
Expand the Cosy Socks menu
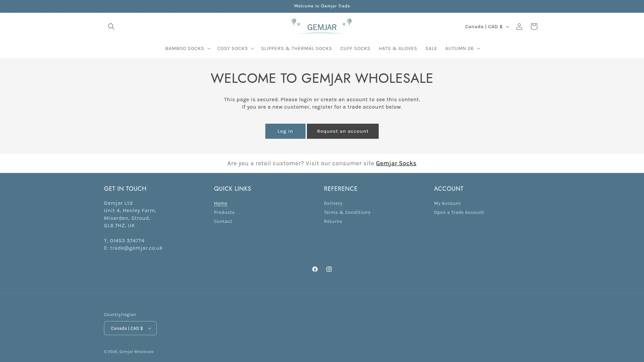tap(235, 48)
